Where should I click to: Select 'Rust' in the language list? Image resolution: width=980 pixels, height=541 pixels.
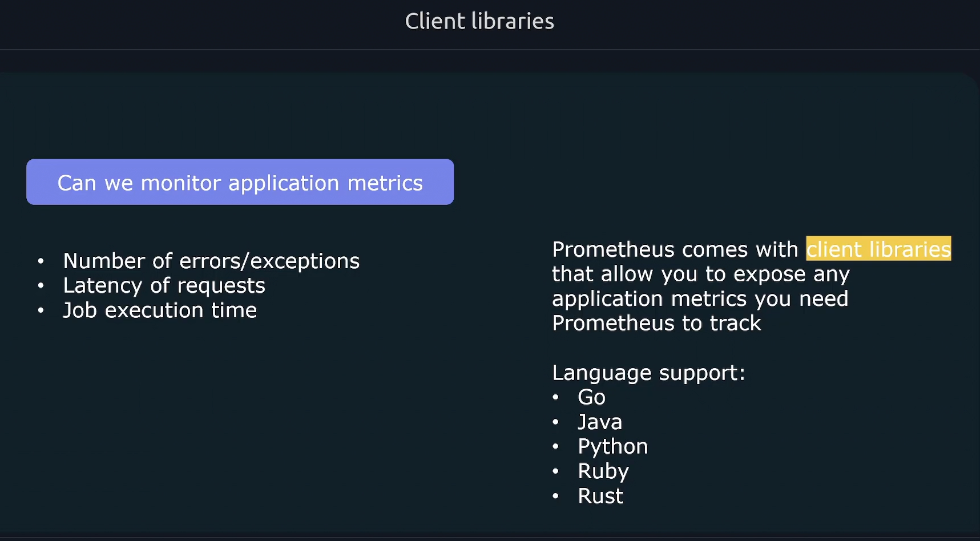coord(600,496)
